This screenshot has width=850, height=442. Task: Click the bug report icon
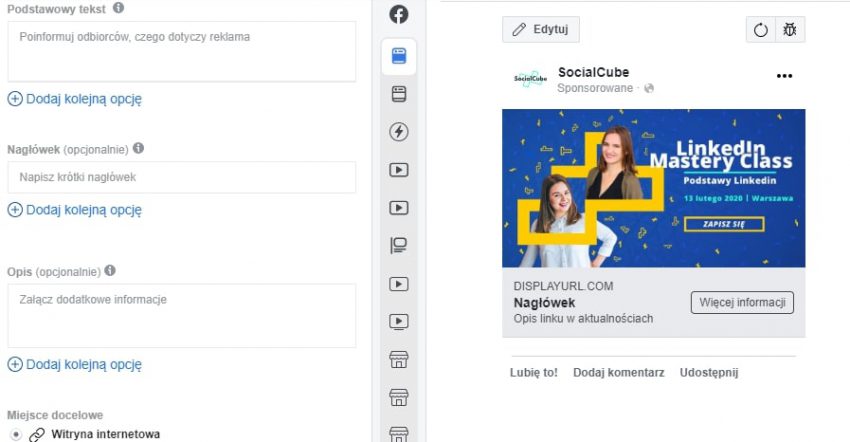coord(790,30)
